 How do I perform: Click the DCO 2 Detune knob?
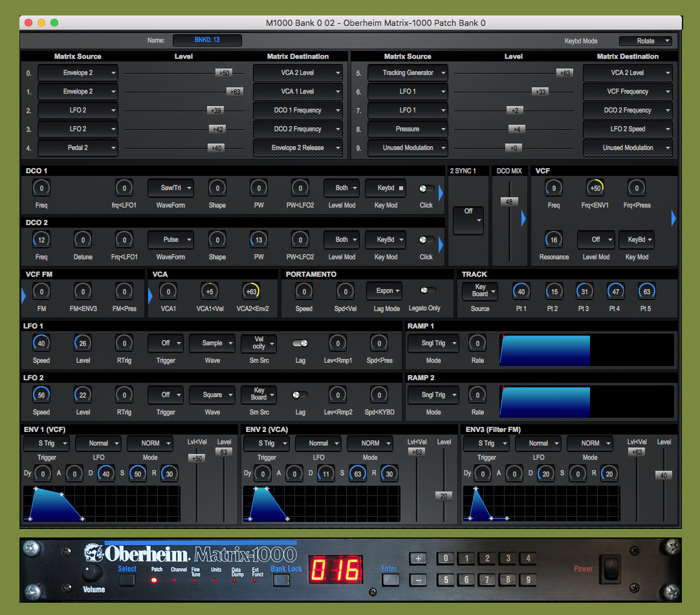point(83,240)
